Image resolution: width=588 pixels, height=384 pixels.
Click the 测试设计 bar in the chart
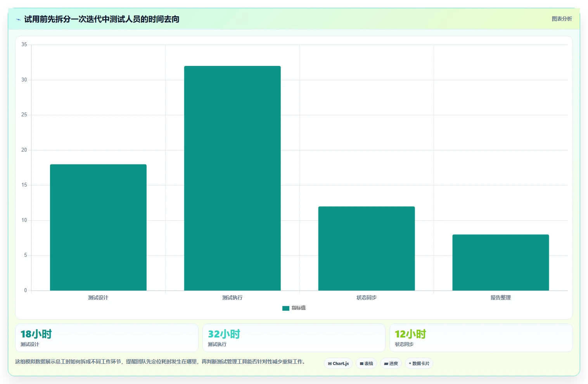(x=98, y=227)
